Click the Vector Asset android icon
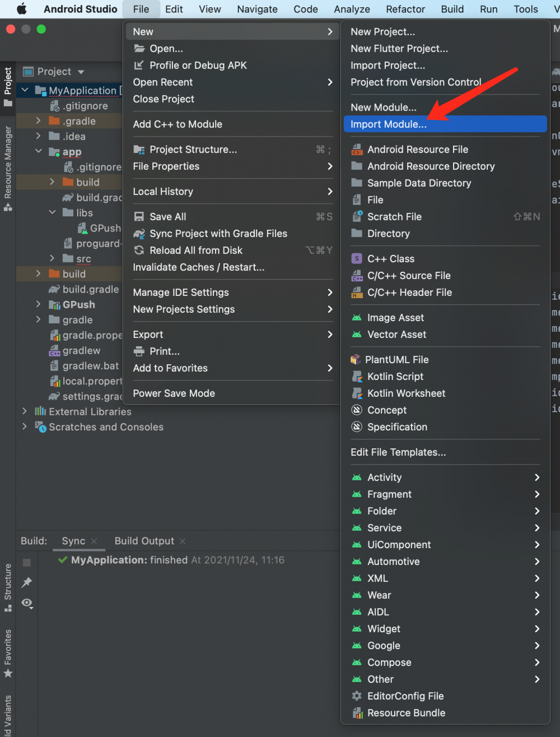The width and height of the screenshot is (560, 737). point(357,335)
